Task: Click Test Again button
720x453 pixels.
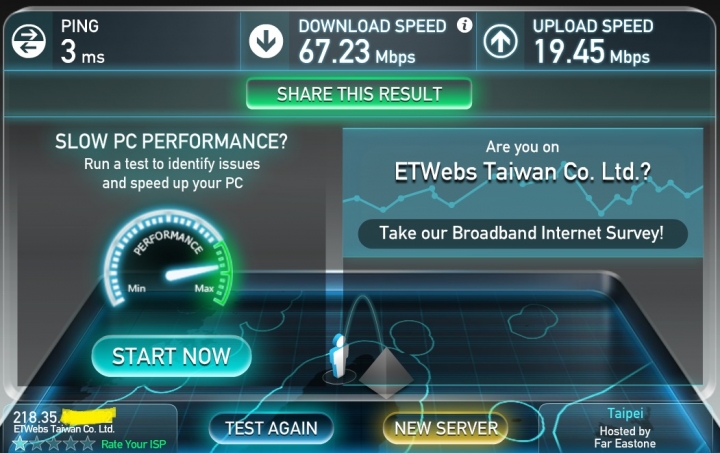Action: pos(271,428)
